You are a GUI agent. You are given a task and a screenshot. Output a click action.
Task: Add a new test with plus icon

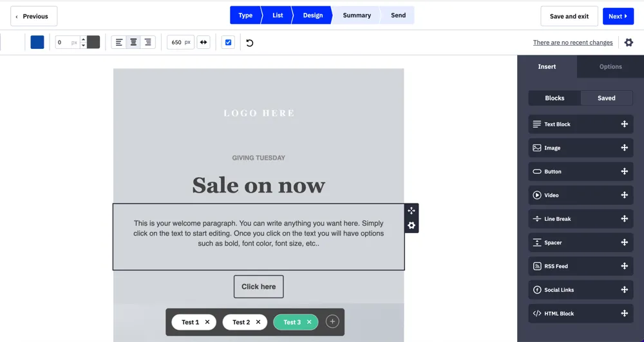click(x=332, y=321)
